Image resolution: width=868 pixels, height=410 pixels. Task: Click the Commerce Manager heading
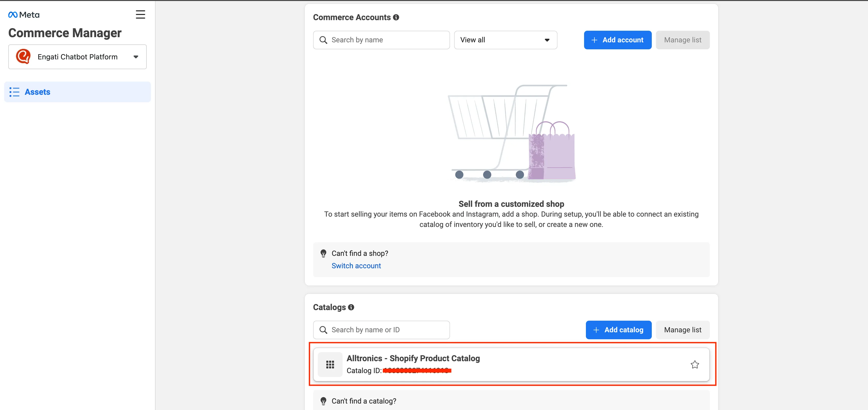pos(65,33)
